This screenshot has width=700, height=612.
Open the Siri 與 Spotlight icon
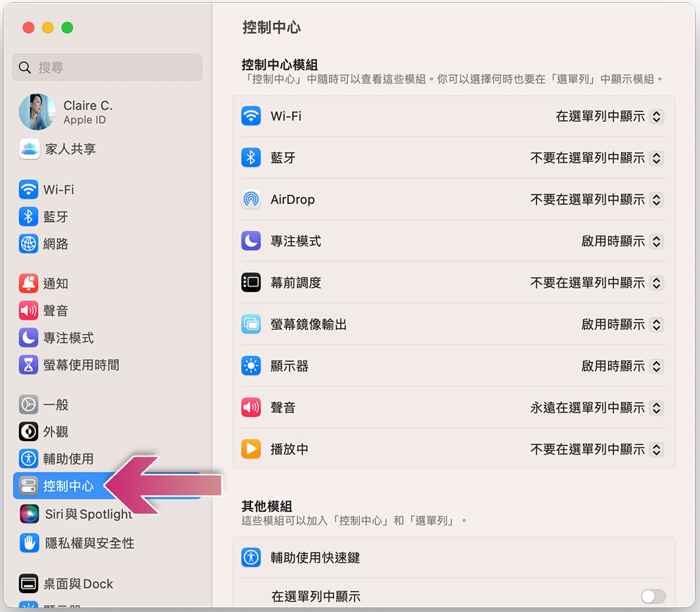(29, 514)
